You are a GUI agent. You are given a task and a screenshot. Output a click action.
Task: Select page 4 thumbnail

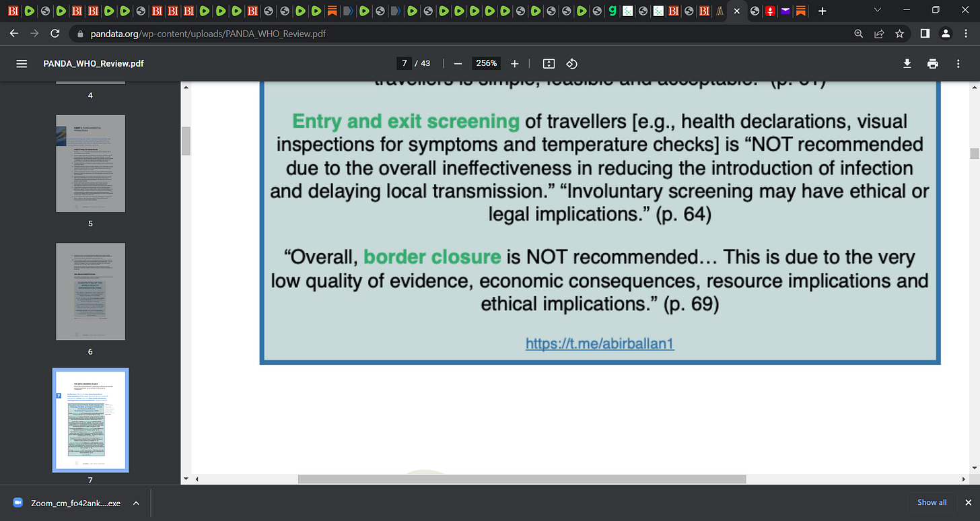(91, 83)
